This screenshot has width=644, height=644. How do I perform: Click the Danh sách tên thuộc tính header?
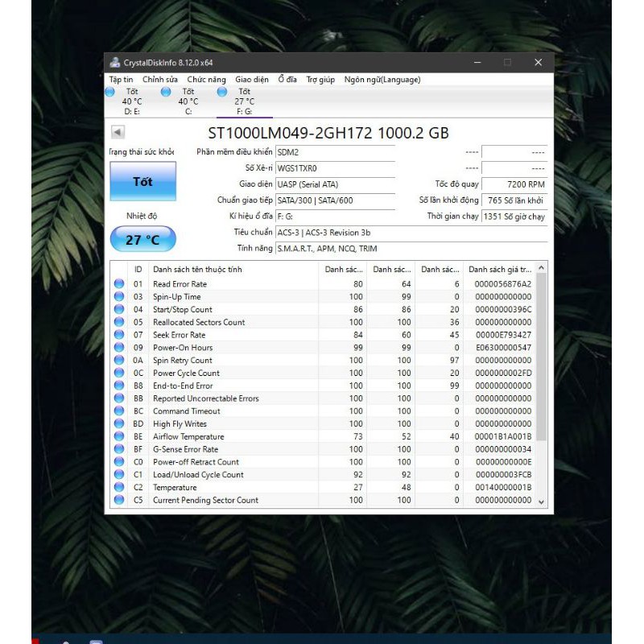pyautogui.click(x=233, y=270)
